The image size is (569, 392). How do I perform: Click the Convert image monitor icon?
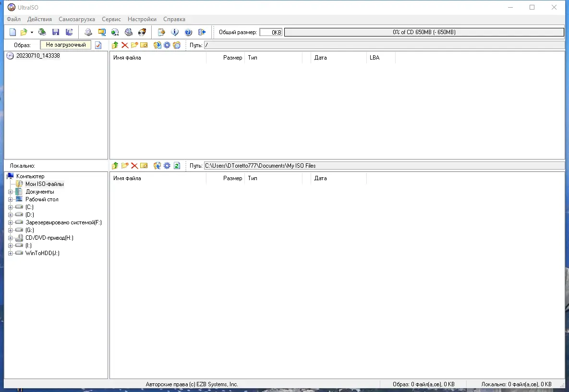coord(102,32)
